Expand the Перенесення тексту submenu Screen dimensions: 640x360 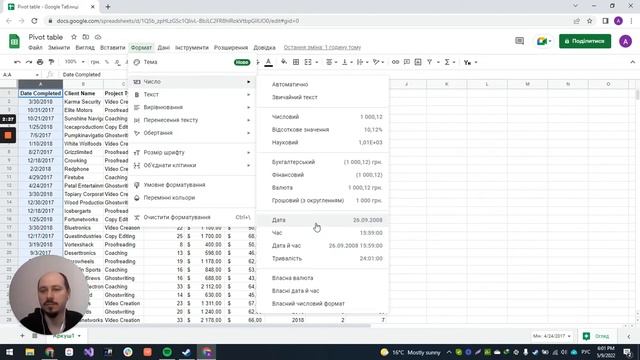(192, 120)
